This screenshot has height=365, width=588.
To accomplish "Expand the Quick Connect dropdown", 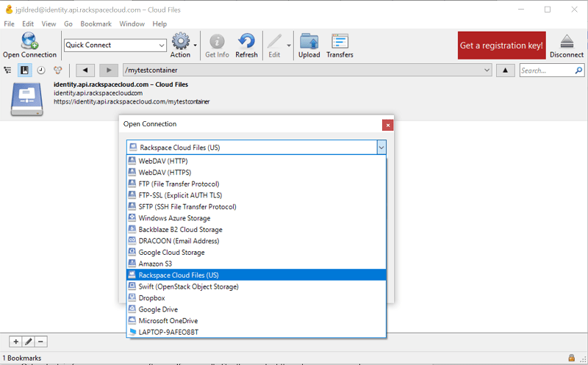I will (162, 46).
